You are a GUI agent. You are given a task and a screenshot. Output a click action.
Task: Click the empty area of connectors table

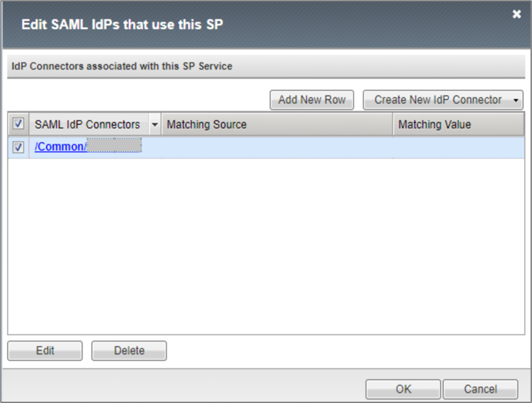(x=265, y=245)
